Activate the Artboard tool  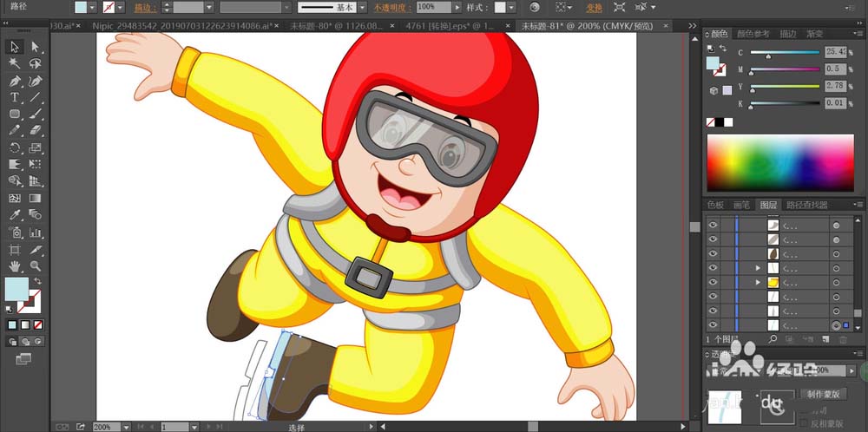point(15,250)
